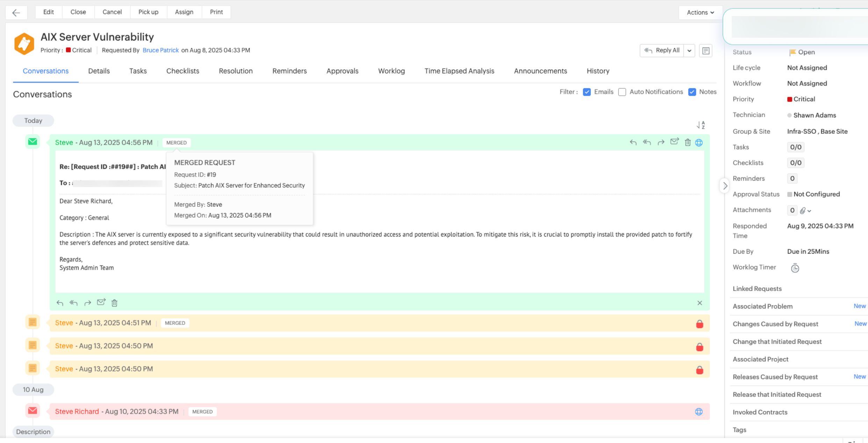Click the send-as-email envelope icon
This screenshot has width=868, height=443.
(x=674, y=142)
